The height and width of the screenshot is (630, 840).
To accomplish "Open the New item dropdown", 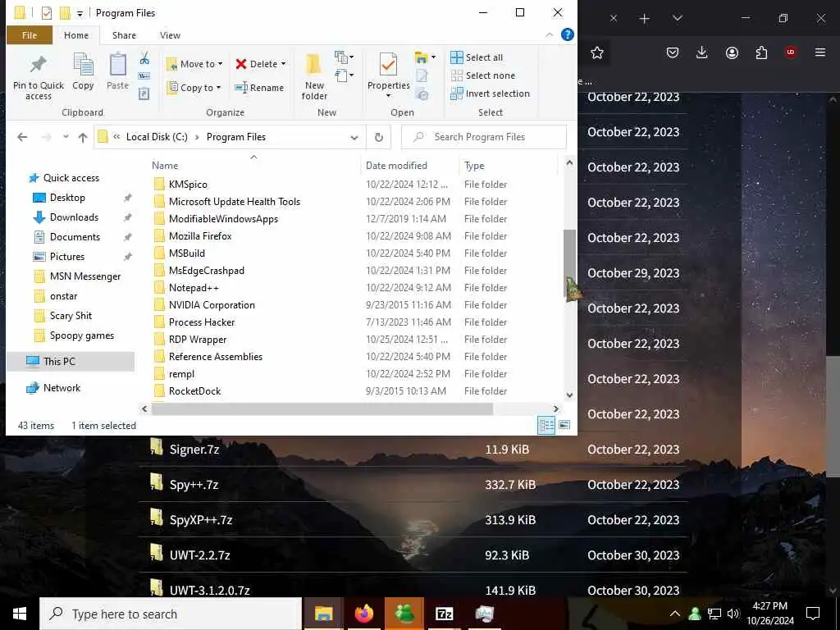I will click(x=344, y=57).
